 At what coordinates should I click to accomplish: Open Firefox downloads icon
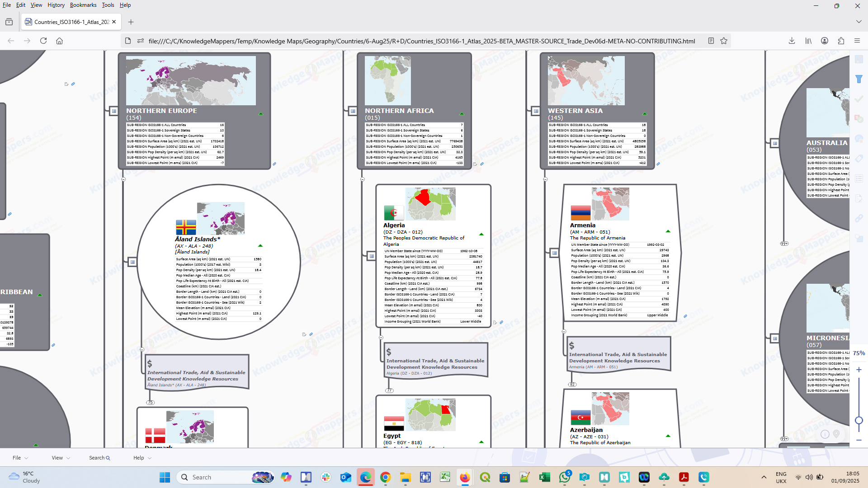(x=792, y=41)
